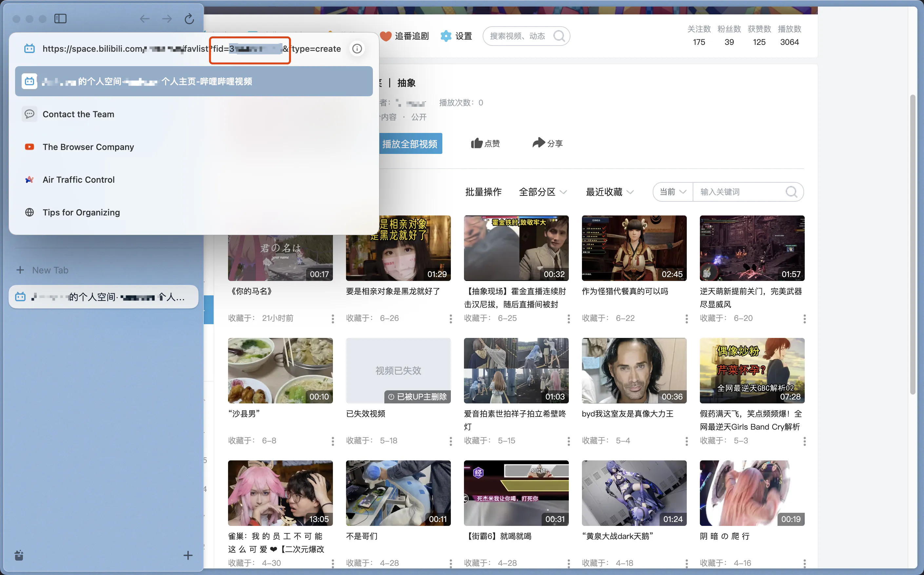Select the Air Traffic Control suggestion
The height and width of the screenshot is (575, 924).
click(x=78, y=179)
